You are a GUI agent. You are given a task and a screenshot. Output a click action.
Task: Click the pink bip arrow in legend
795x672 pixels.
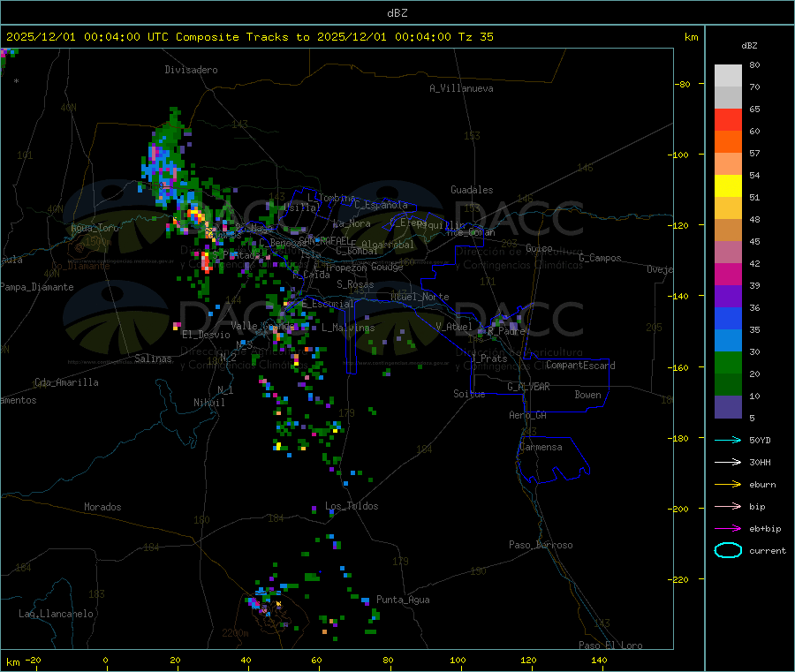coord(728,506)
